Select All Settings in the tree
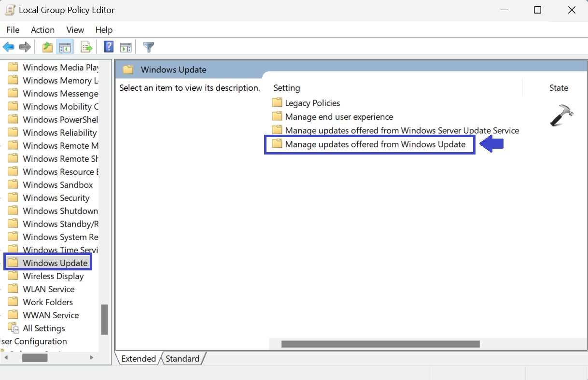Image resolution: width=588 pixels, height=380 pixels. point(43,328)
